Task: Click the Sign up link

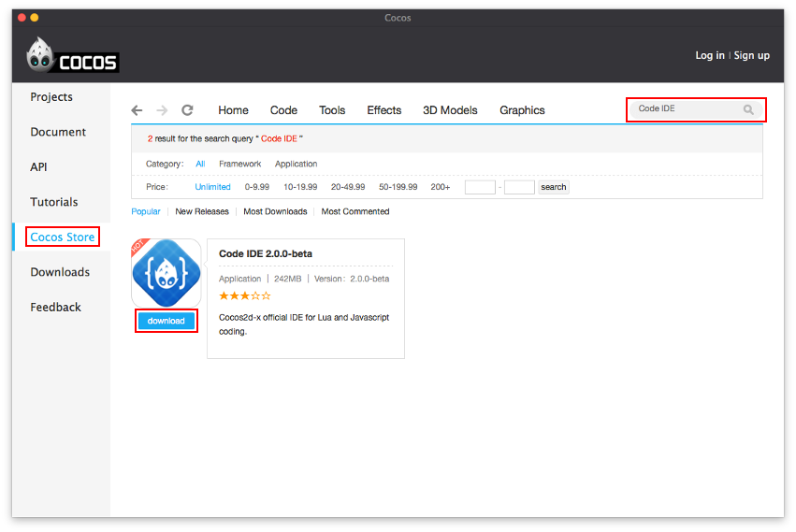Action: point(751,55)
